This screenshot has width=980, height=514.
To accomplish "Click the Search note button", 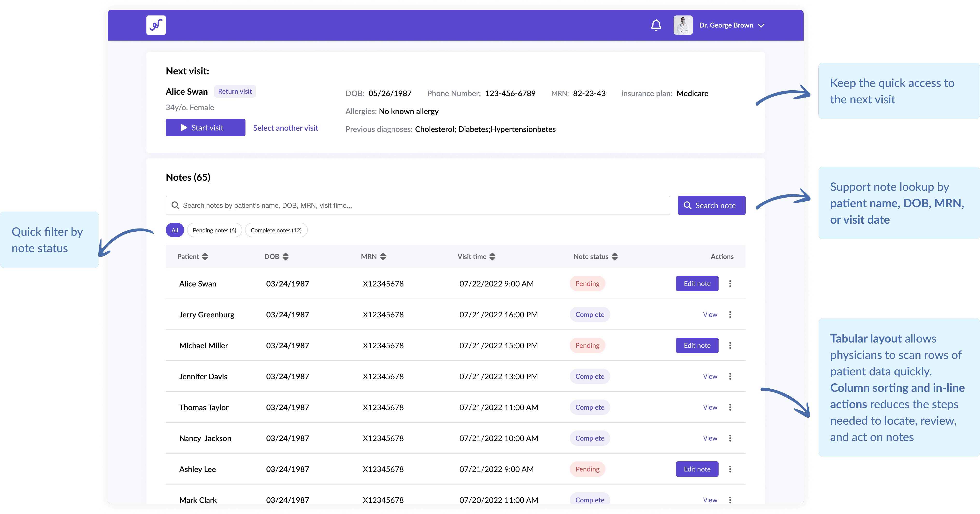I will coord(711,205).
